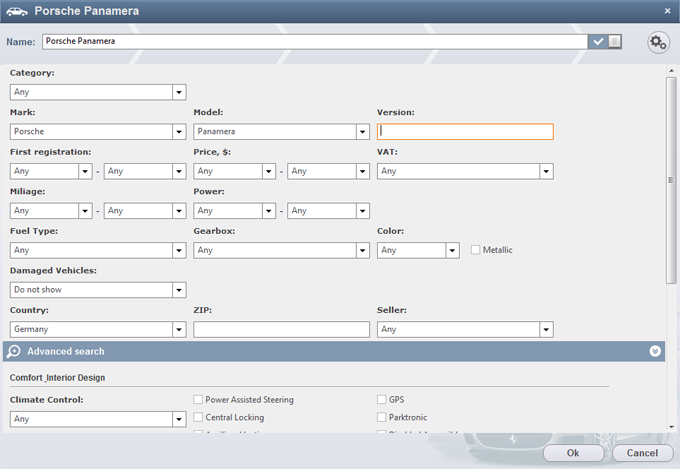
Task: Click the ZIP input field
Action: tap(281, 329)
